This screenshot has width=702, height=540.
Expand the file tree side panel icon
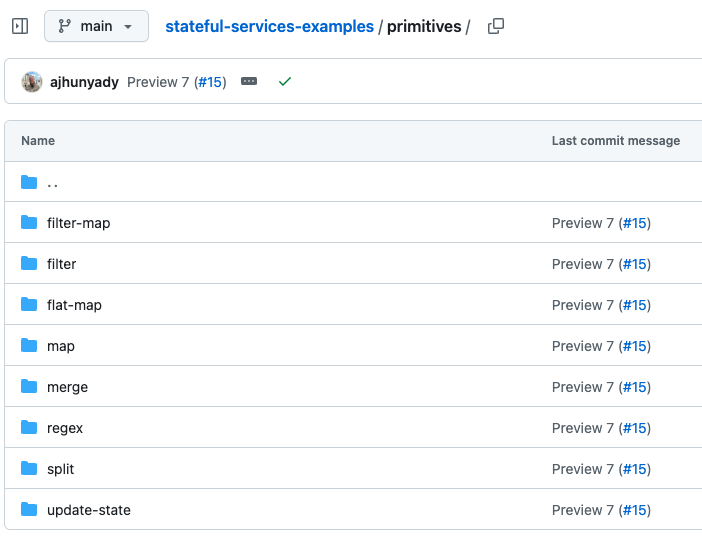20,26
